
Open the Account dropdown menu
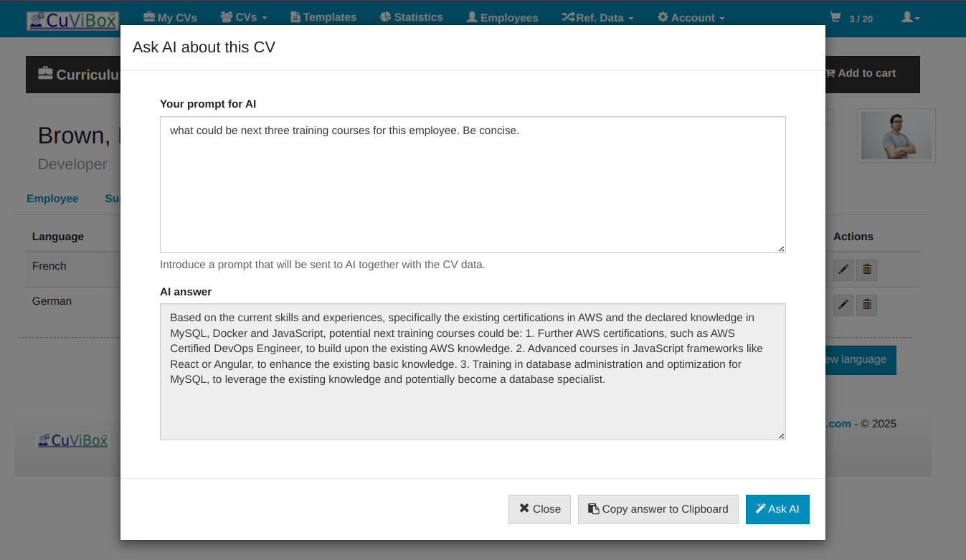(x=691, y=18)
